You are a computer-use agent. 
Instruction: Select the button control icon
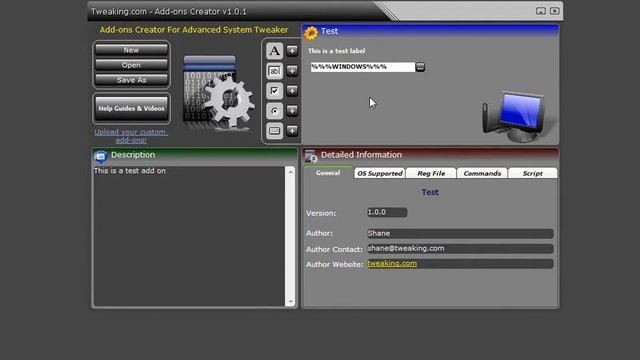point(274,131)
